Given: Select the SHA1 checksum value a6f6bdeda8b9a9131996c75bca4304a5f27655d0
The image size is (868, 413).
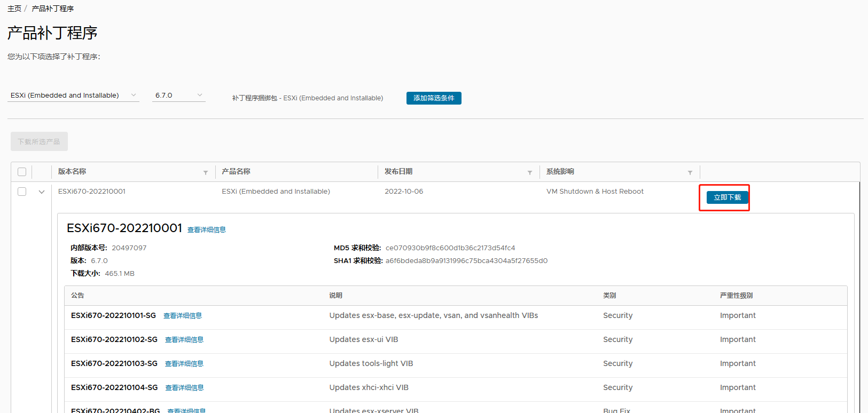Looking at the screenshot, I should pyautogui.click(x=466, y=261).
